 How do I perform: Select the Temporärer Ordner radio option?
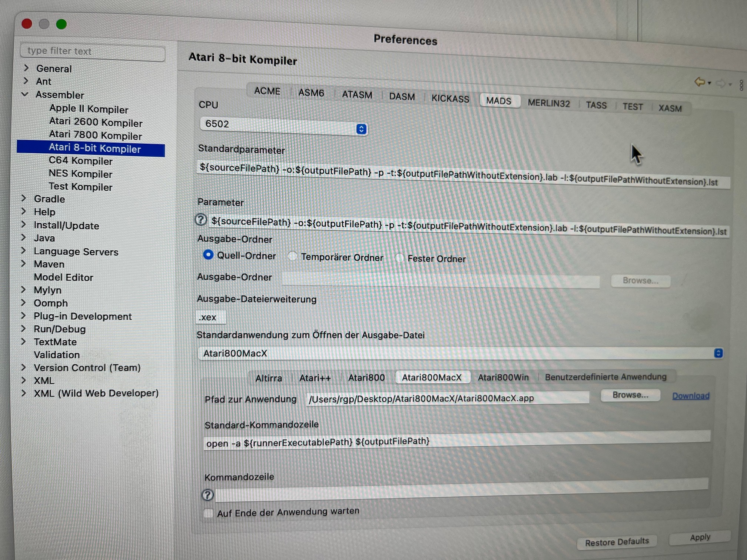[293, 256]
